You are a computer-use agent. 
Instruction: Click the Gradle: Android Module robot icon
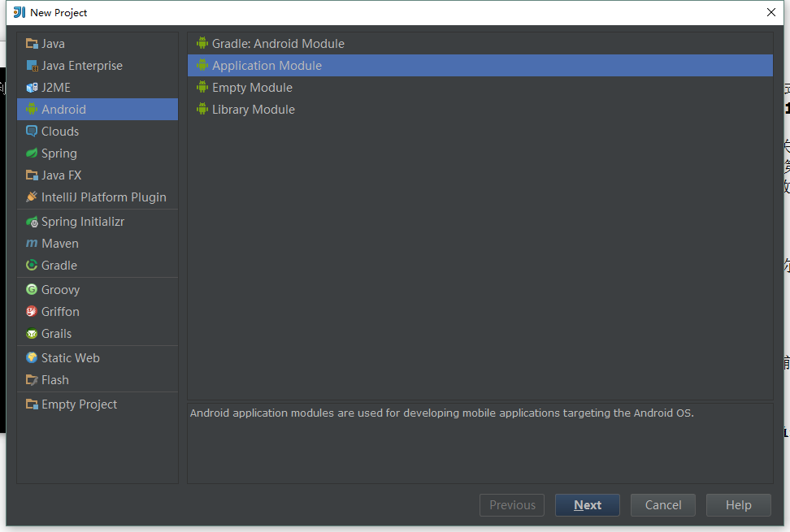pyautogui.click(x=202, y=43)
